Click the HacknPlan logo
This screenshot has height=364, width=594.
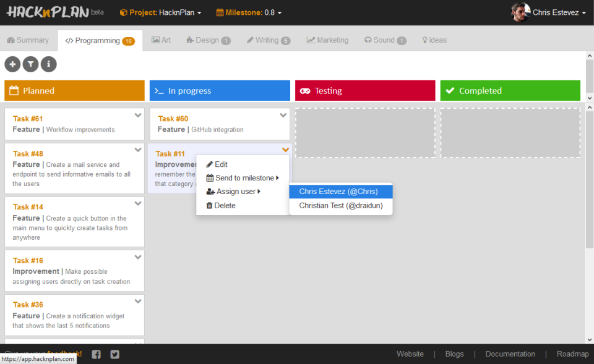click(x=46, y=11)
